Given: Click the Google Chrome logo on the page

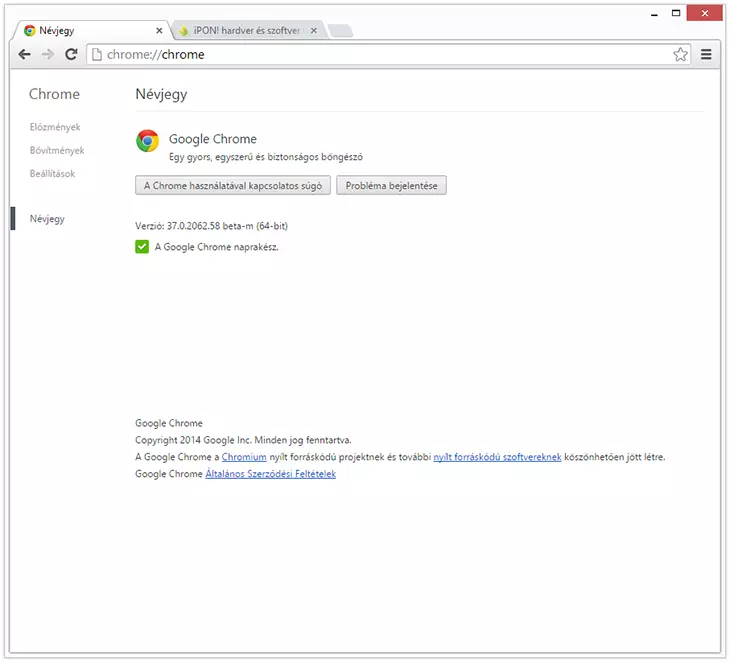Looking at the screenshot, I should pyautogui.click(x=148, y=141).
